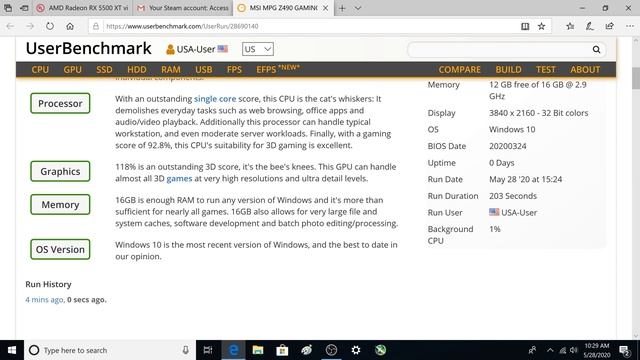Open a new browser tab
This screenshot has width=640, height=360.
pyautogui.click(x=342, y=8)
